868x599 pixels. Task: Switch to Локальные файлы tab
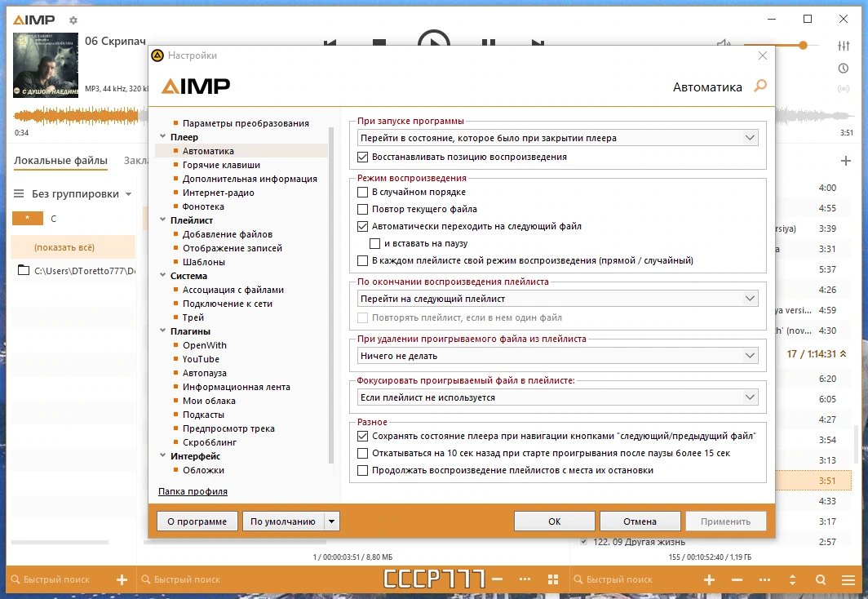tap(61, 161)
